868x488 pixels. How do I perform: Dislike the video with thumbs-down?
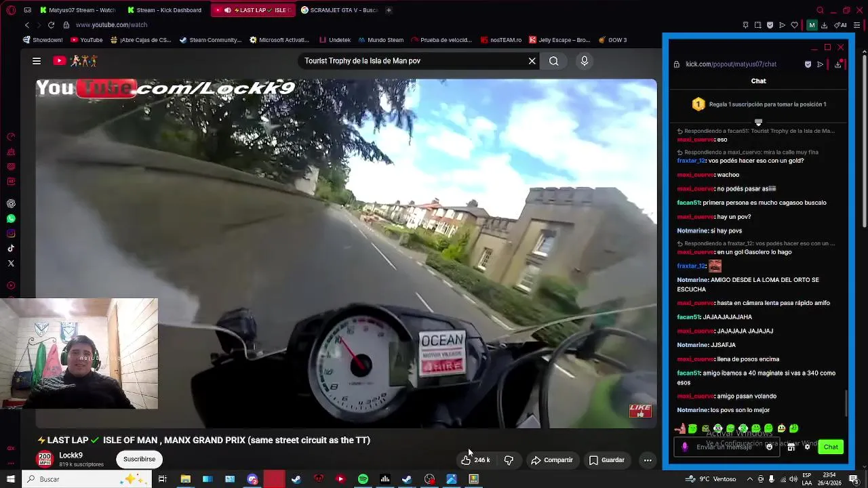pyautogui.click(x=509, y=460)
